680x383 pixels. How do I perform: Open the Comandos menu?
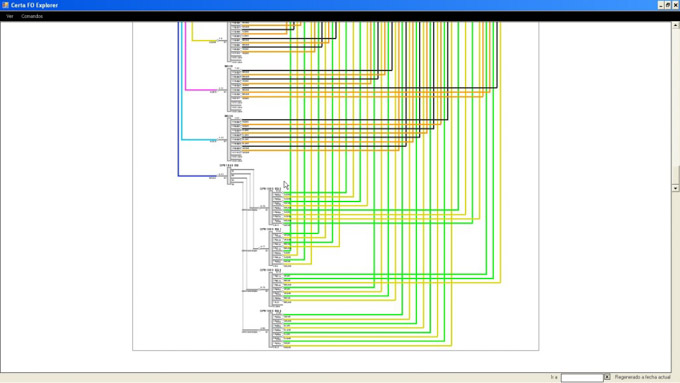(x=32, y=16)
